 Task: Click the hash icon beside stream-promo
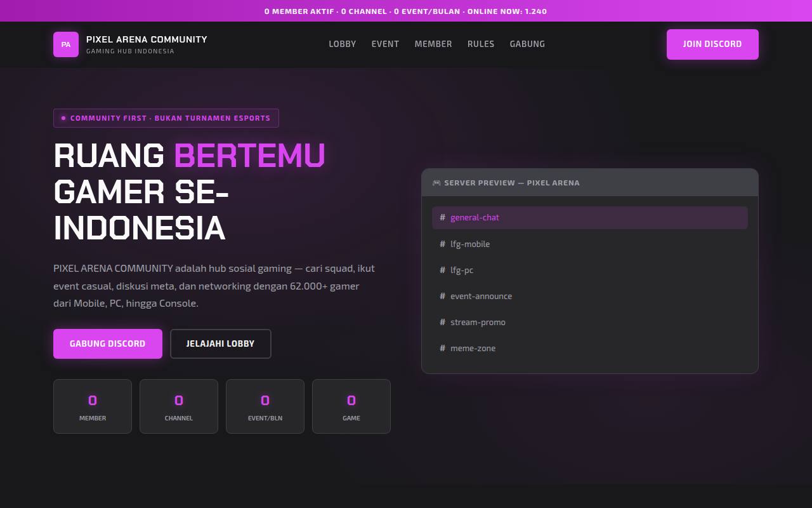click(x=443, y=322)
